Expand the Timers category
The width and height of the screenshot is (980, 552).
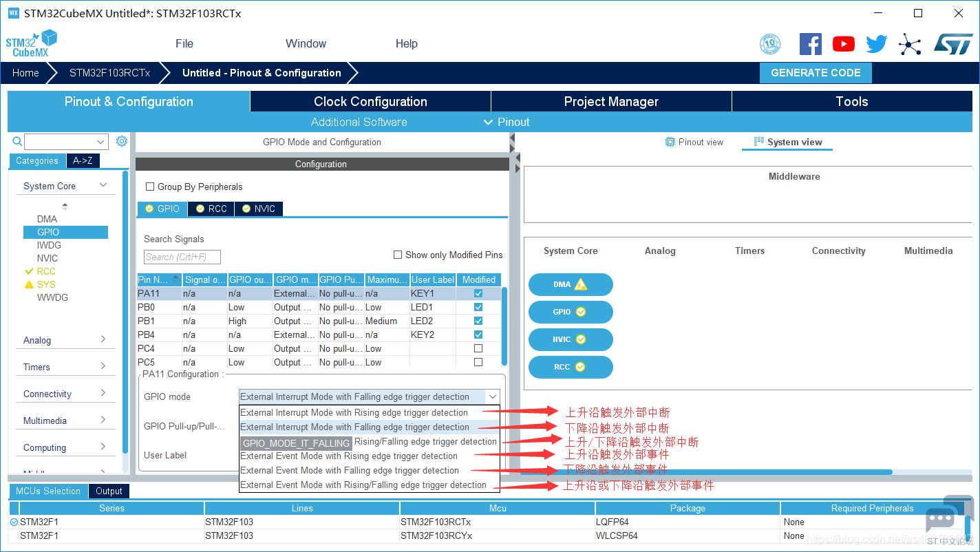[x=65, y=367]
